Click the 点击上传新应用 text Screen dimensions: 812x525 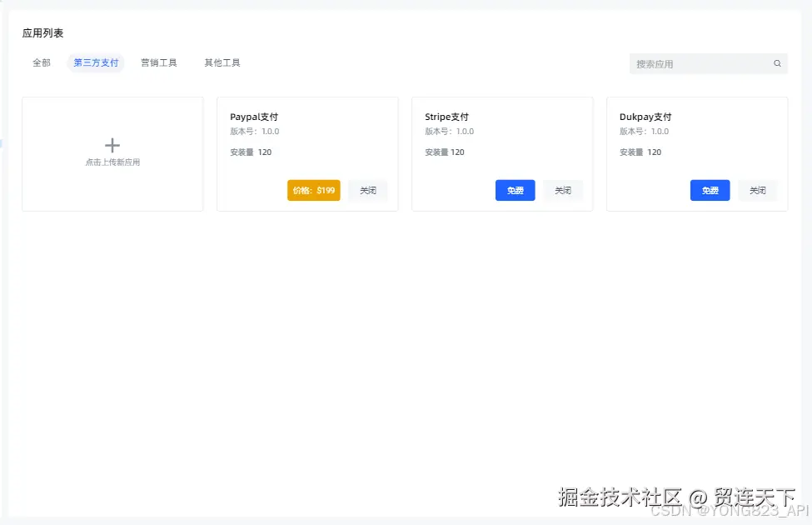tap(112, 162)
